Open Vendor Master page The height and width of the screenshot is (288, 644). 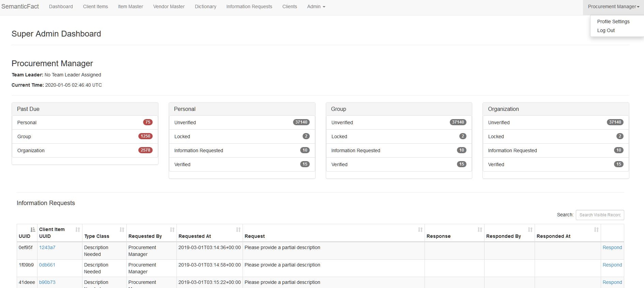pos(169,6)
